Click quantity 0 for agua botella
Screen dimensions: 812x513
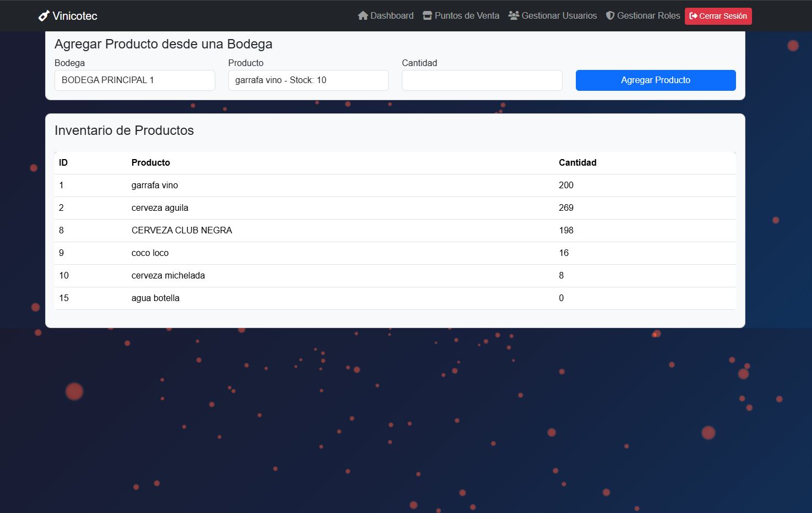562,298
